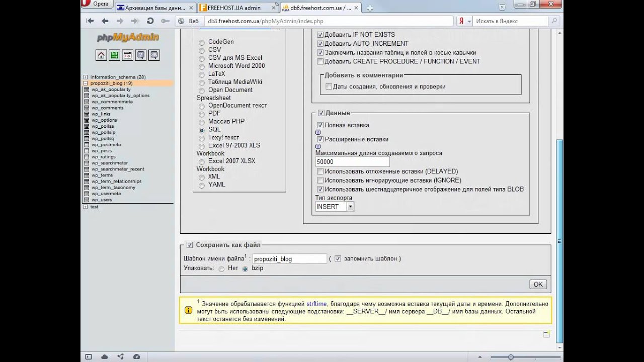The width and height of the screenshot is (644, 362).
Task: Open the password manager key icon
Action: point(165,21)
